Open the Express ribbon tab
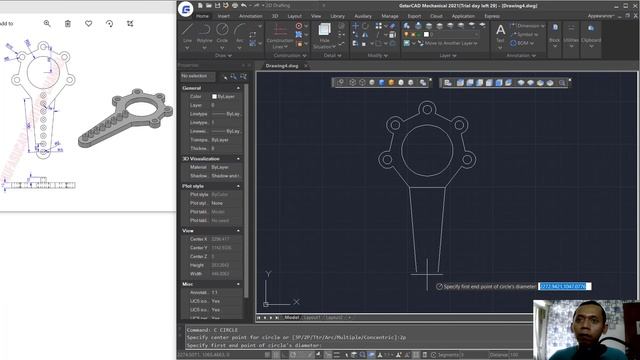640x360 pixels. 492,16
